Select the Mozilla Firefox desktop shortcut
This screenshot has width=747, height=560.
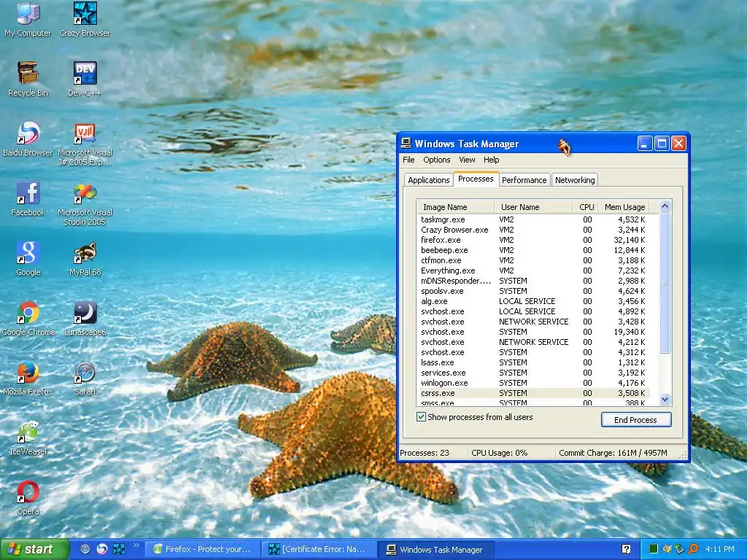[28, 378]
